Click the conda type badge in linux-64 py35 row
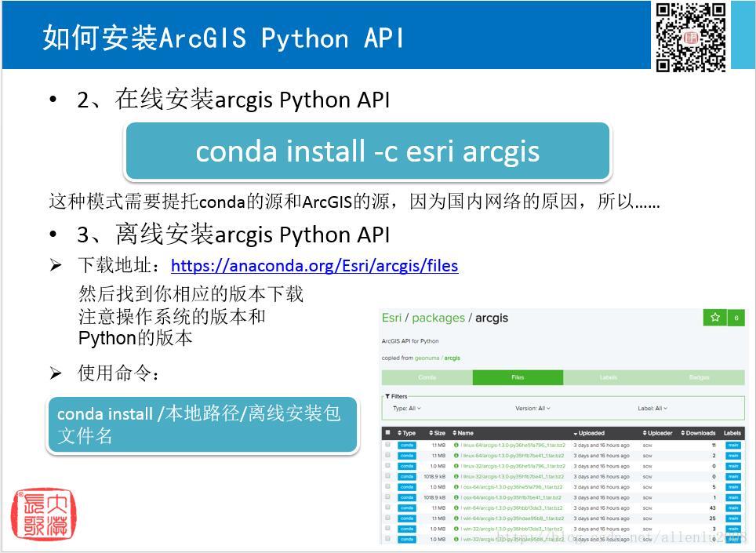Viewport: 756px width, 553px height. click(407, 456)
